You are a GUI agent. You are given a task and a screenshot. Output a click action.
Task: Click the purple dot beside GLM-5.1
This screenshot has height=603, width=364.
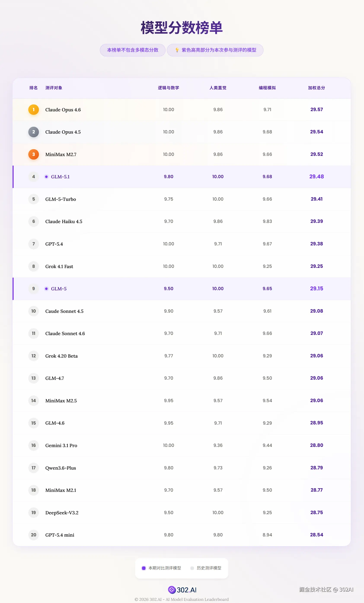coord(46,177)
